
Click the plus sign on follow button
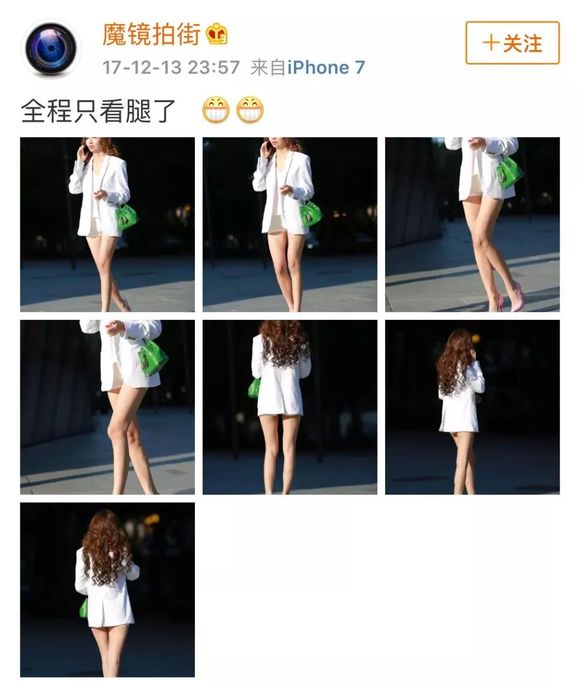(x=490, y=43)
